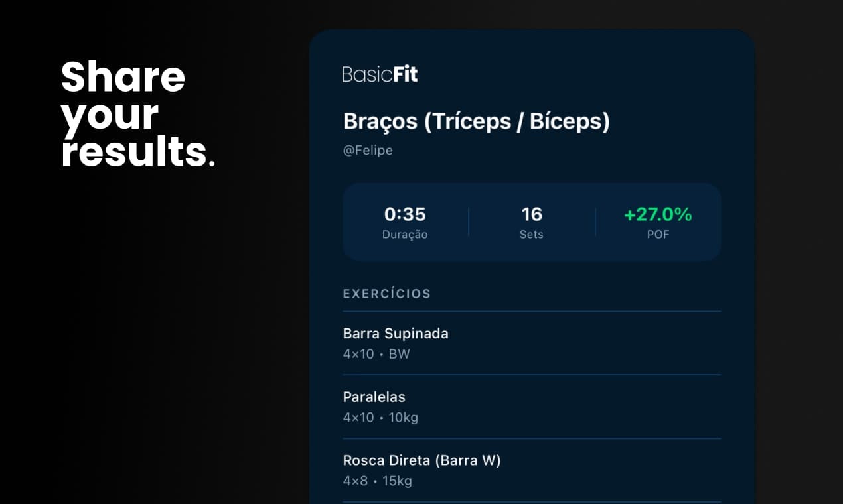Click the Duração label
843x504 pixels.
point(406,234)
